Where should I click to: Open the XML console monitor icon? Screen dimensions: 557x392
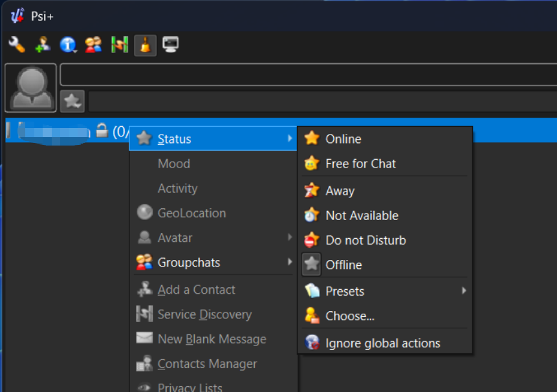click(171, 45)
